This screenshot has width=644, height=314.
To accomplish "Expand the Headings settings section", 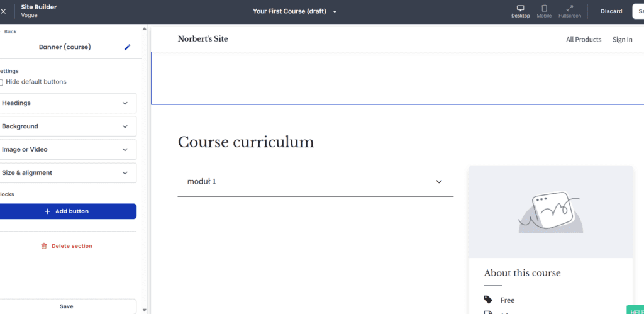I will [x=68, y=103].
